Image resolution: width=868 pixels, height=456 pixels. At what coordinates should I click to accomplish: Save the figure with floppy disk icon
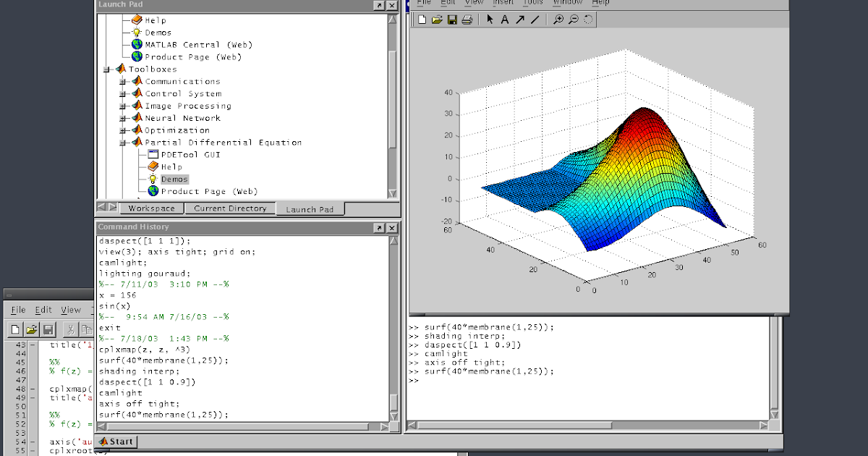452,20
